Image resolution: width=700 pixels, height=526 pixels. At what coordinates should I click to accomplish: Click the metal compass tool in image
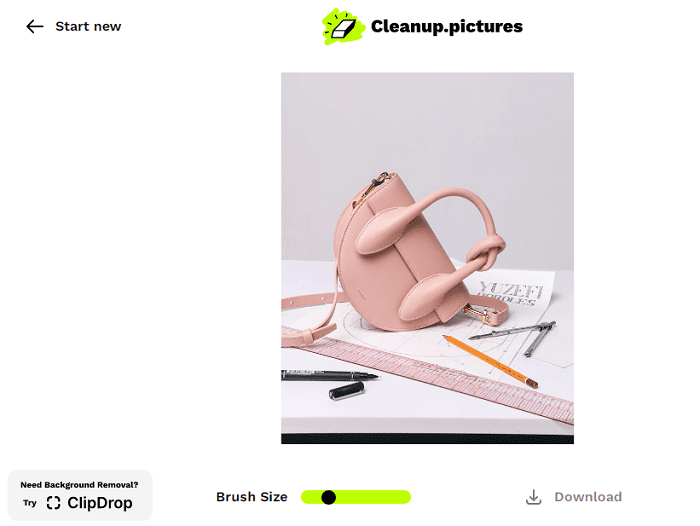pos(518,335)
